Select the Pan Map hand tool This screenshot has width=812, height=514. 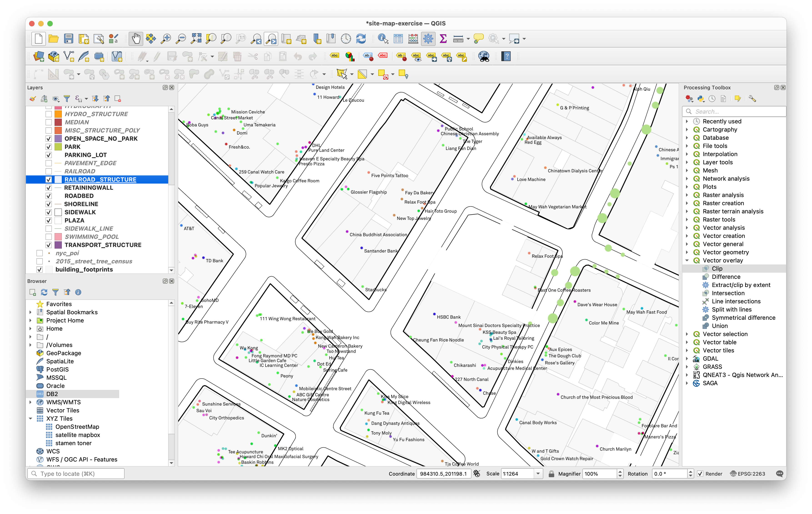[x=136, y=39]
